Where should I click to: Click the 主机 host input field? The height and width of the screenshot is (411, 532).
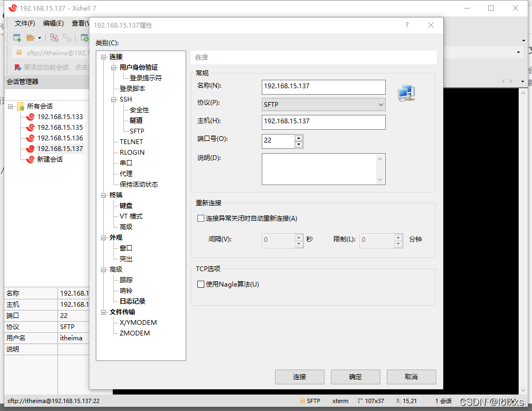323,122
